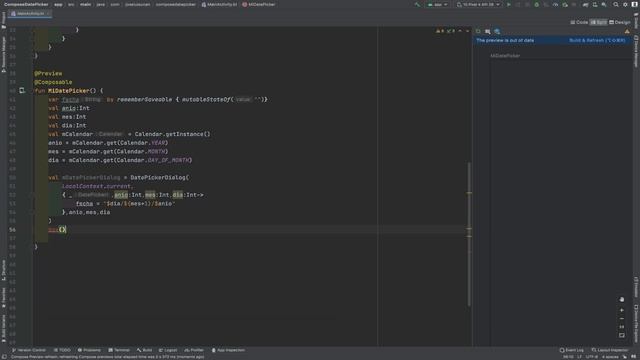Viewport: 640px width, 360px height.
Task: Open IDE settings gear icon
Action: pyautogui.click(x=625, y=4)
